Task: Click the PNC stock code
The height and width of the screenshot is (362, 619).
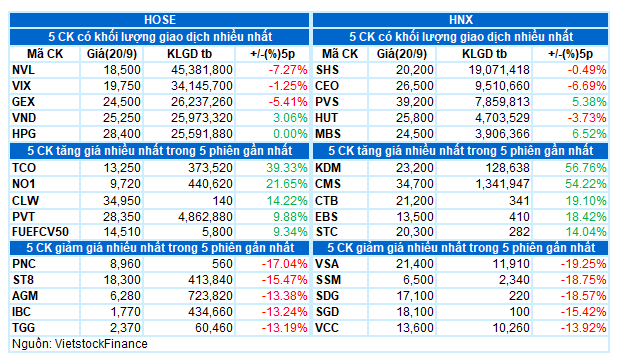Action: click(24, 264)
